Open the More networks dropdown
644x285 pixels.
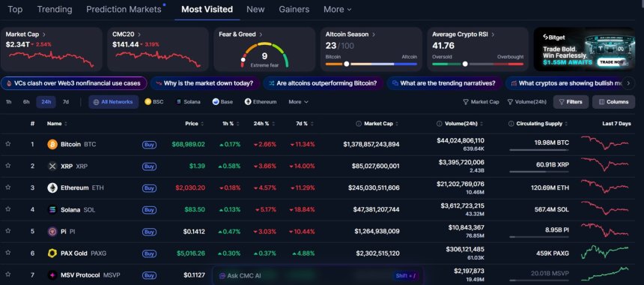pyautogui.click(x=298, y=101)
